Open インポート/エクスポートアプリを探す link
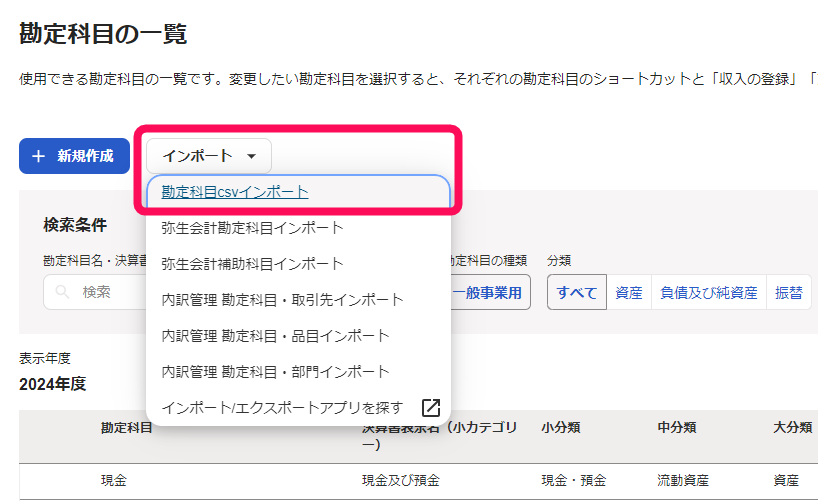The image size is (818, 501). (x=282, y=408)
